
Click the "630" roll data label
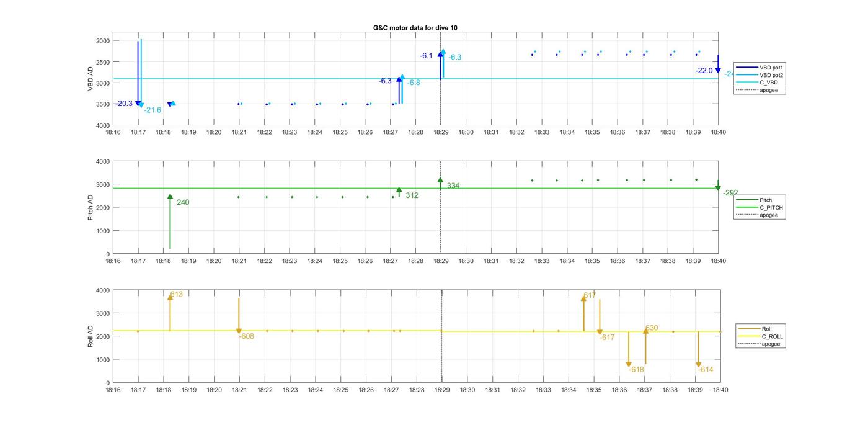[652, 328]
